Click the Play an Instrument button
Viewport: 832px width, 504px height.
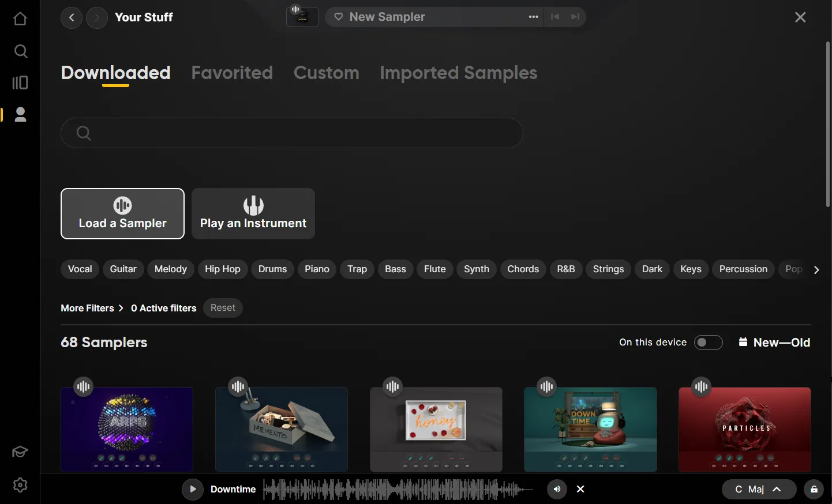tap(253, 213)
